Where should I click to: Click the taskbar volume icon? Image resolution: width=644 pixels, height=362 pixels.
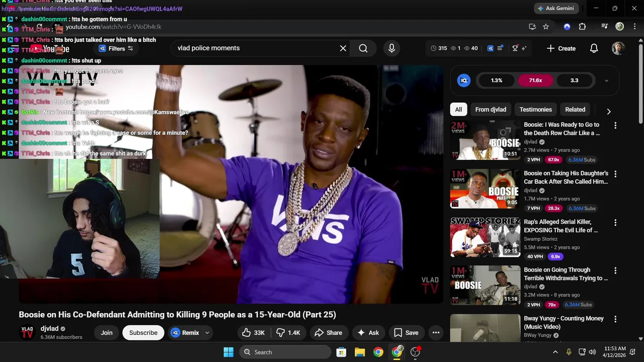[x=592, y=352]
